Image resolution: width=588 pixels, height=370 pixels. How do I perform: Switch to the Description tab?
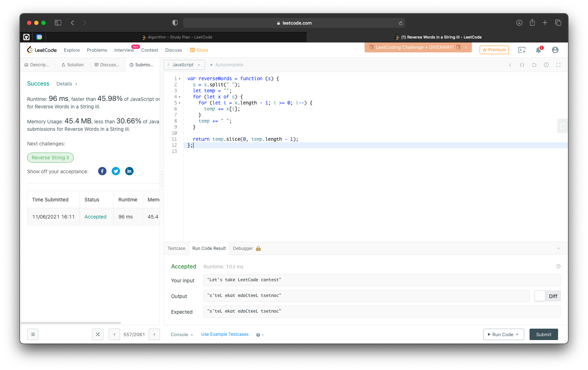point(37,65)
